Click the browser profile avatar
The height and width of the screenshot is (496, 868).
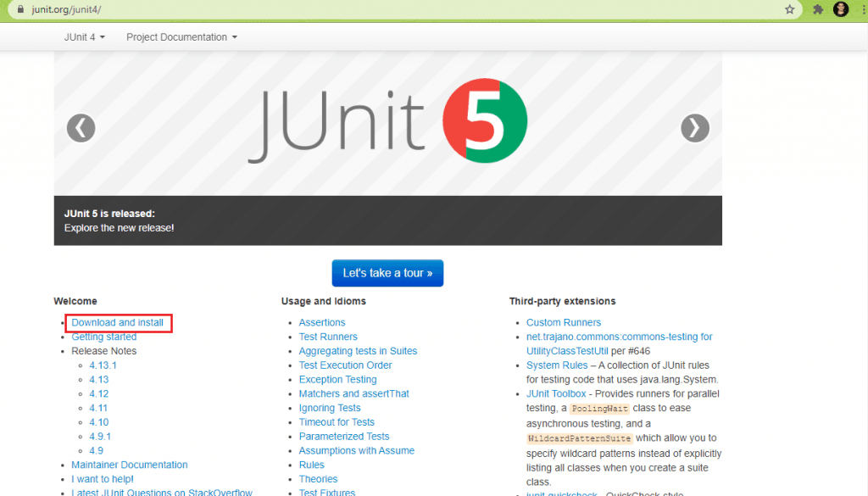[840, 9]
